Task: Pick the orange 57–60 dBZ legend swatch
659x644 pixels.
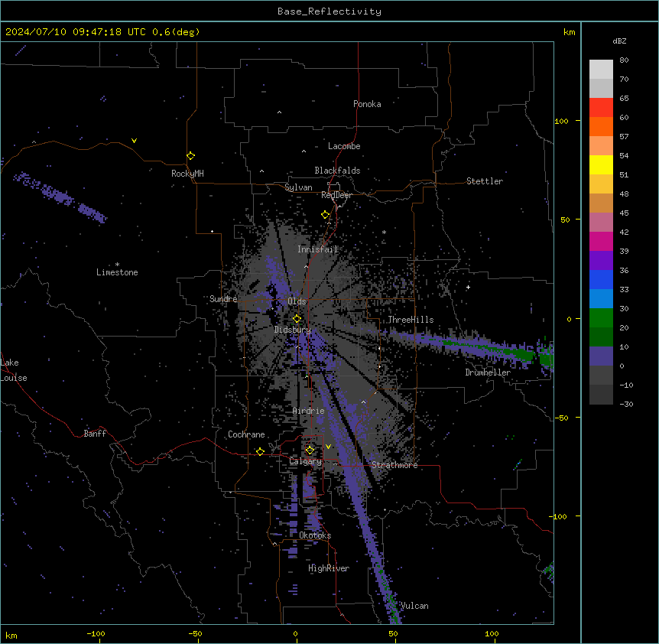Action: [601, 126]
